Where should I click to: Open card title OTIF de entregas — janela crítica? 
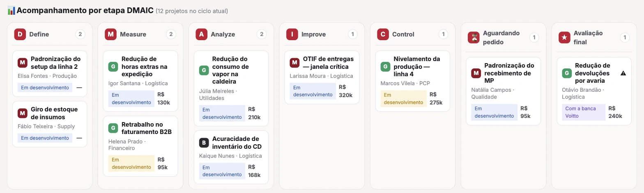point(328,63)
